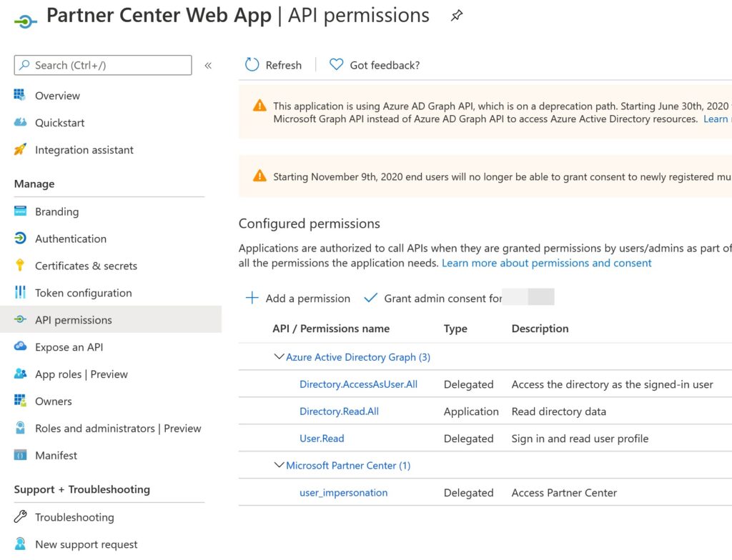Open Expose an API
Image resolution: width=732 pixels, height=560 pixels.
click(x=69, y=347)
